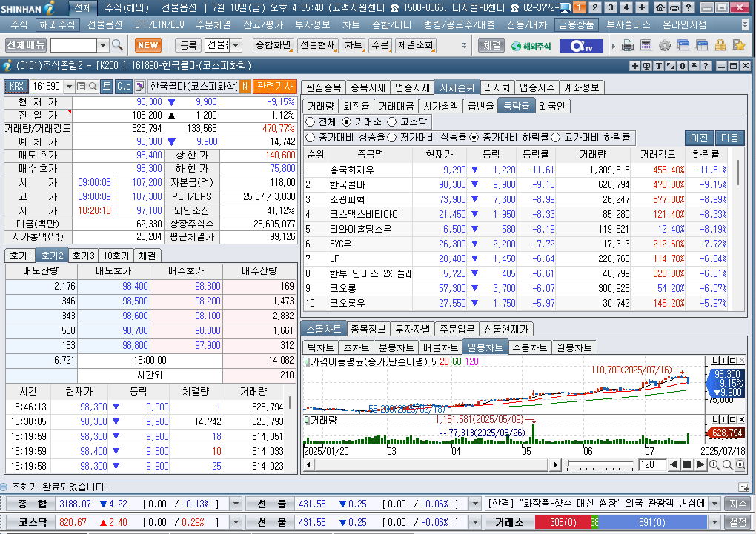Select the 전체 market radio button
This screenshot has height=534, width=756.
coord(310,122)
